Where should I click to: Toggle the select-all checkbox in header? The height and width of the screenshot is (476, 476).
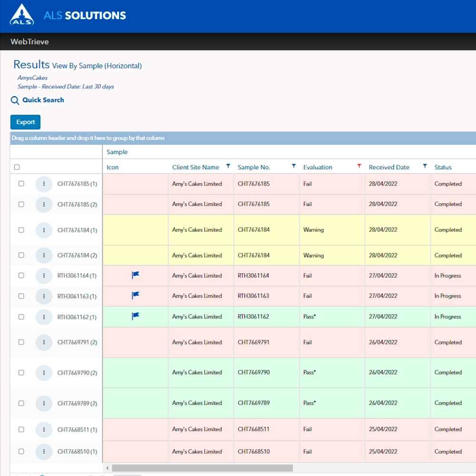[x=17, y=167]
